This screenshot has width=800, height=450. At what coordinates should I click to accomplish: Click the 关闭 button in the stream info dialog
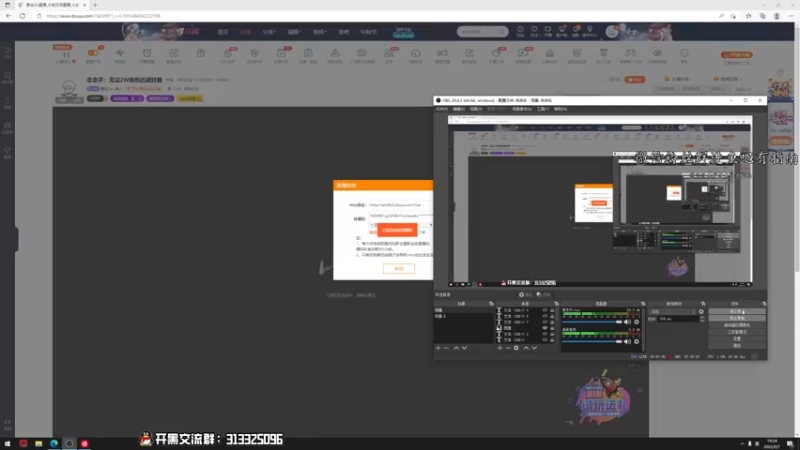[399, 268]
